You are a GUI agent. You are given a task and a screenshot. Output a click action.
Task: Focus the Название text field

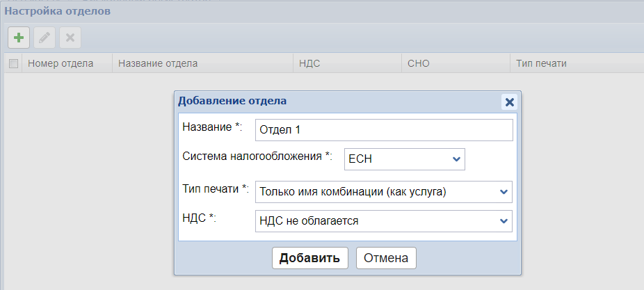(383, 129)
